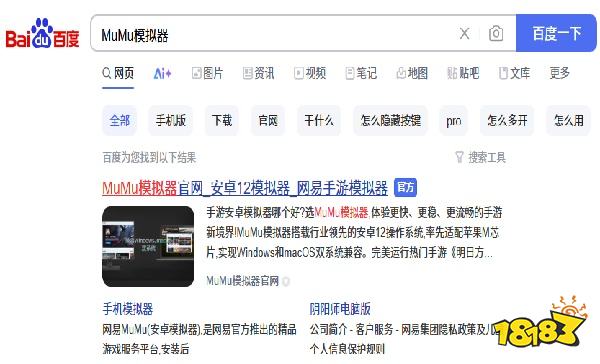Select the pro filter chip
The height and width of the screenshot is (364, 600).
pos(453,121)
